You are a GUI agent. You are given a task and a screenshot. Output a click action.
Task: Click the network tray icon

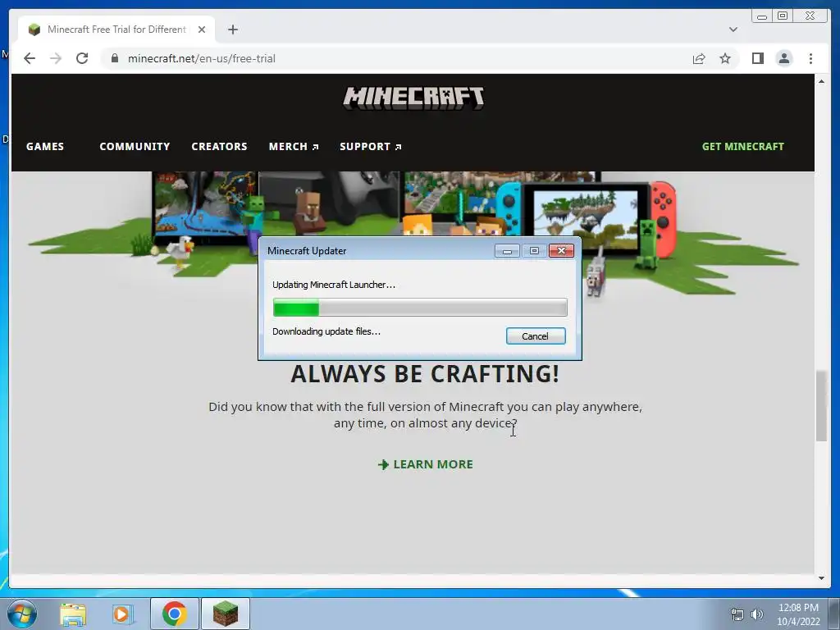point(737,614)
